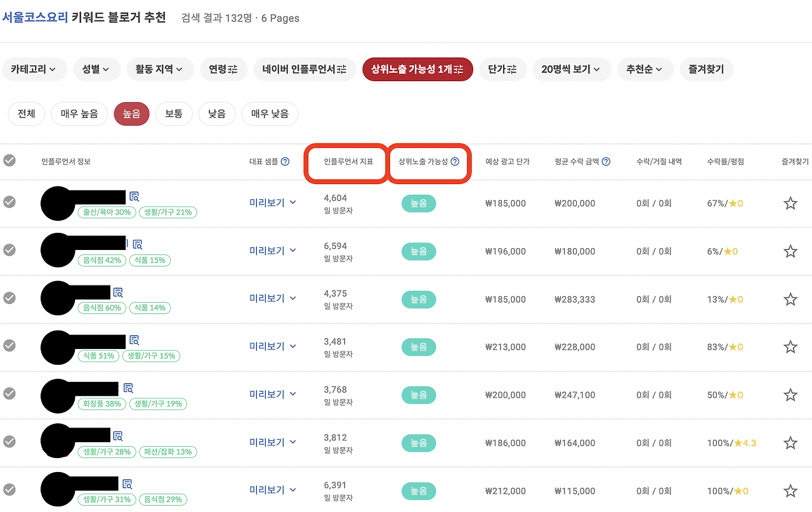The width and height of the screenshot is (812, 512).
Task: Select the 매우 높음 filter option
Action: (79, 114)
